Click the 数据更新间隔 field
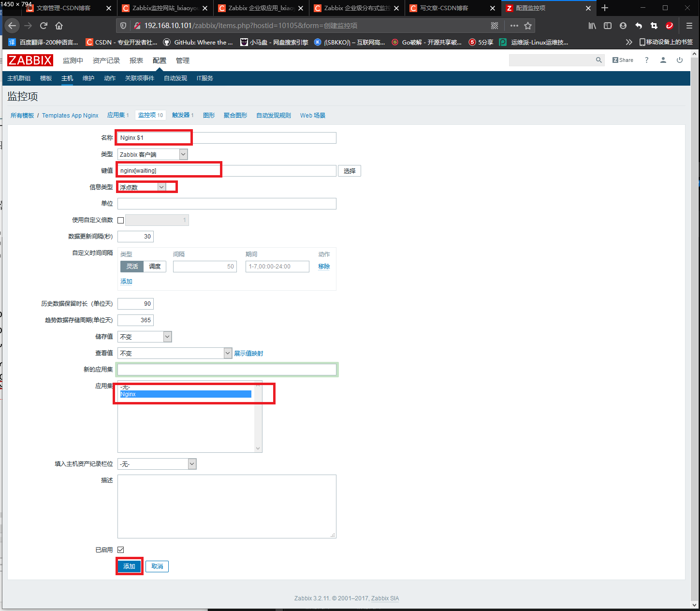The image size is (700, 611). click(135, 237)
